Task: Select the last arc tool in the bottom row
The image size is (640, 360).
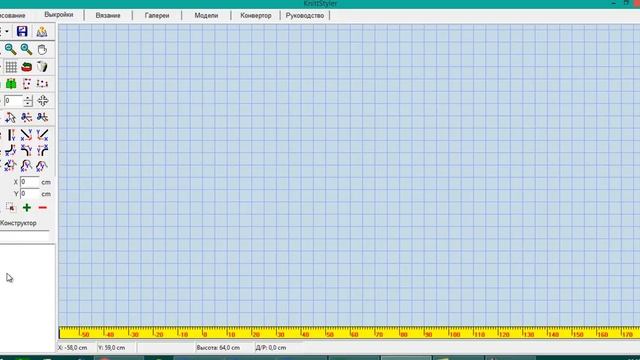Action: (x=42, y=166)
